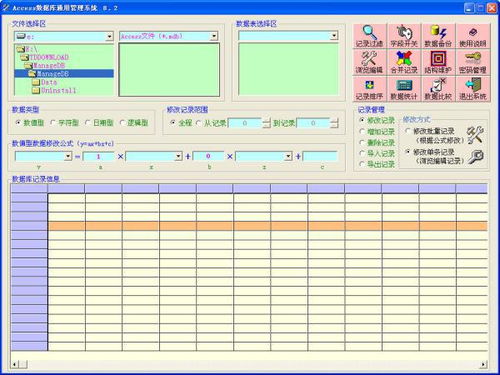Open 数据比较 data compare tool
The width and height of the screenshot is (500, 375).
click(438, 89)
